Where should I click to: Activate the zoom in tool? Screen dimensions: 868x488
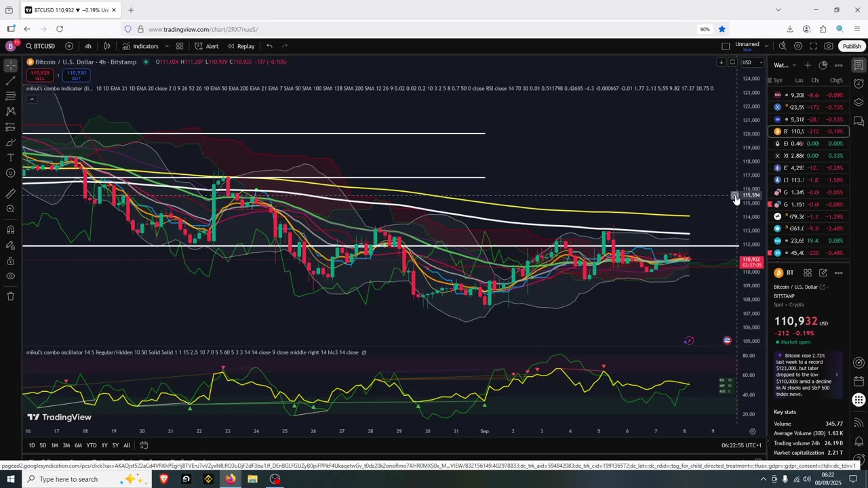click(x=11, y=209)
